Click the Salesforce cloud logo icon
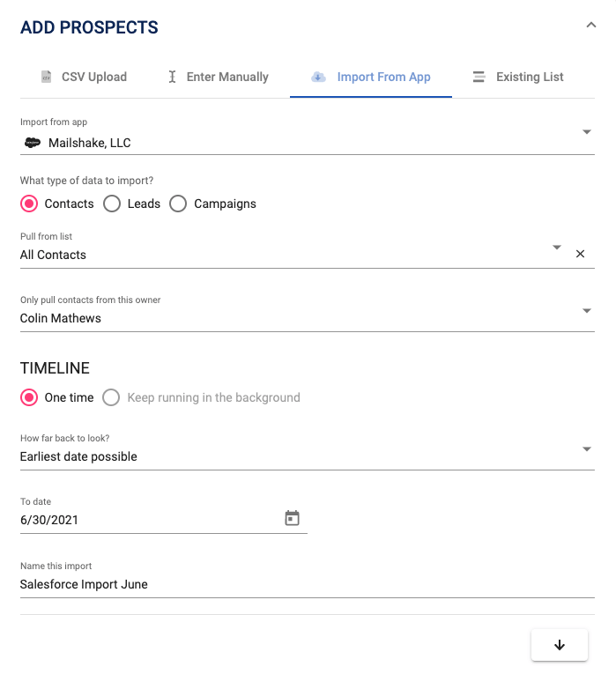The height and width of the screenshot is (674, 616). click(x=33, y=143)
